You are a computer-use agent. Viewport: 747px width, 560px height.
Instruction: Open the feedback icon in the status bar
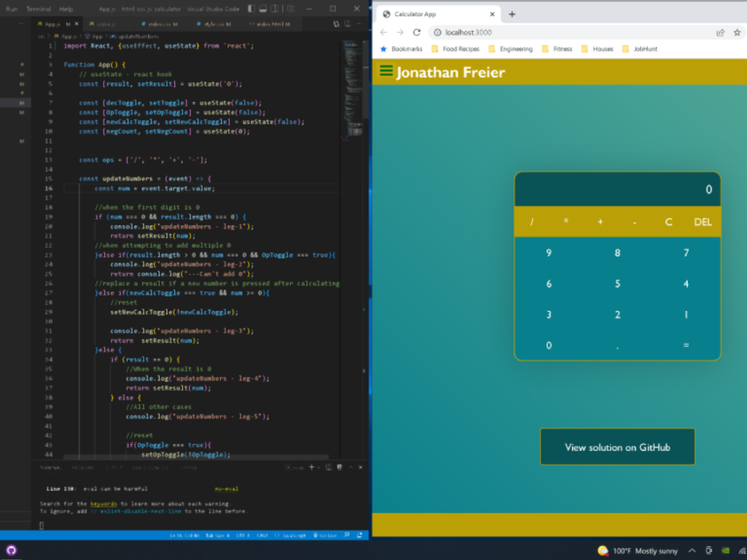[x=347, y=535]
